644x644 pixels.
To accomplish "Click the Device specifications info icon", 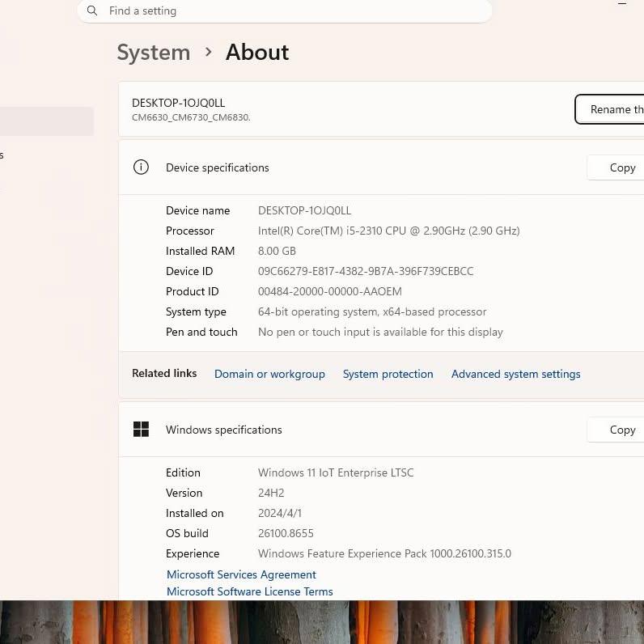I will pyautogui.click(x=141, y=167).
